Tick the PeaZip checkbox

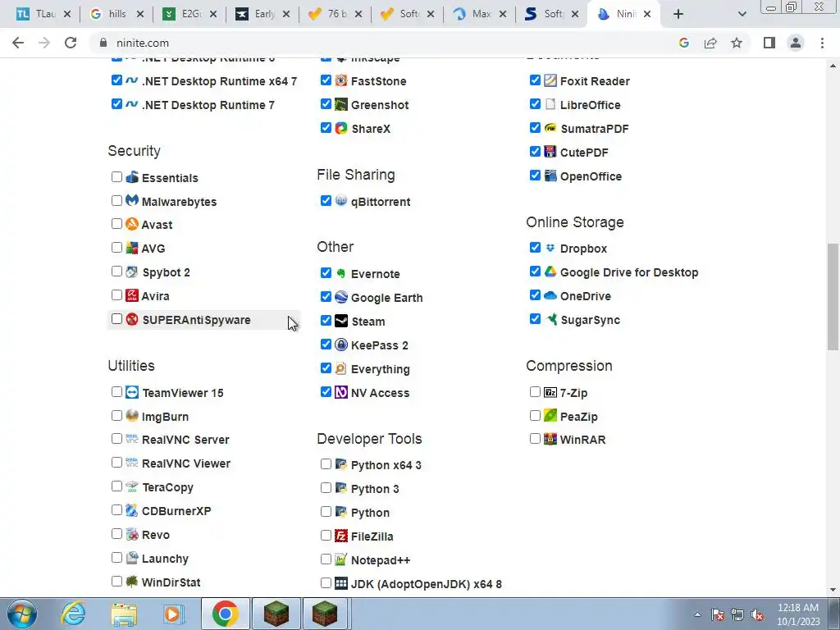[x=535, y=416]
